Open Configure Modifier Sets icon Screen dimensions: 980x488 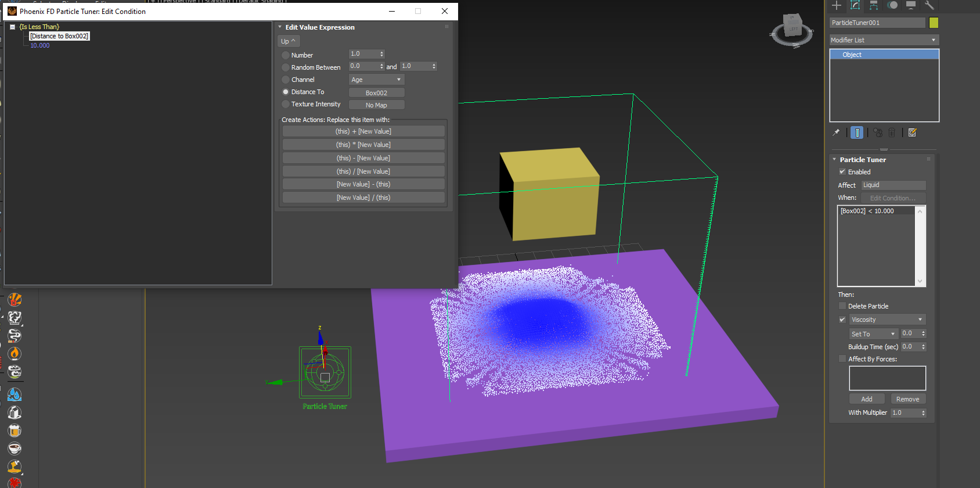pyautogui.click(x=912, y=132)
